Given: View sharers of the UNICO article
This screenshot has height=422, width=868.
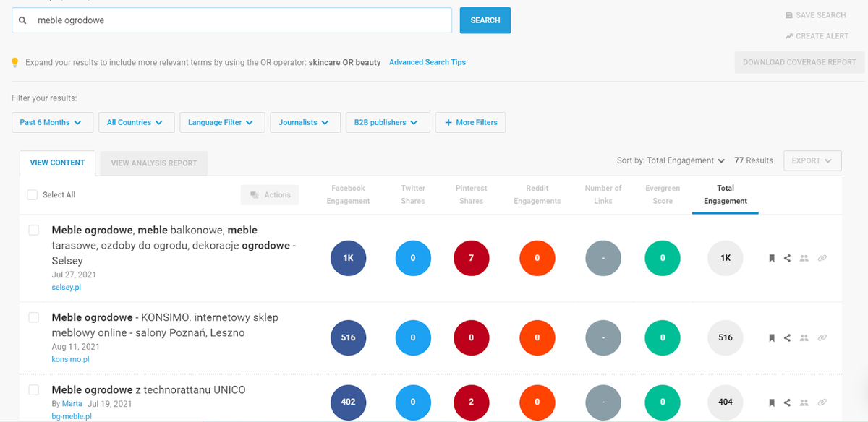Looking at the screenshot, I should (804, 402).
